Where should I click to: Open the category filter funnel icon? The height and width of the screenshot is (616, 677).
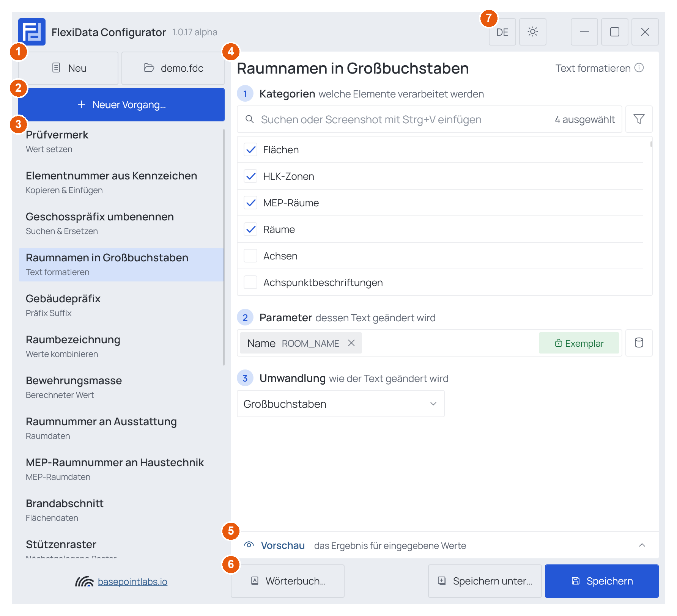(x=639, y=119)
